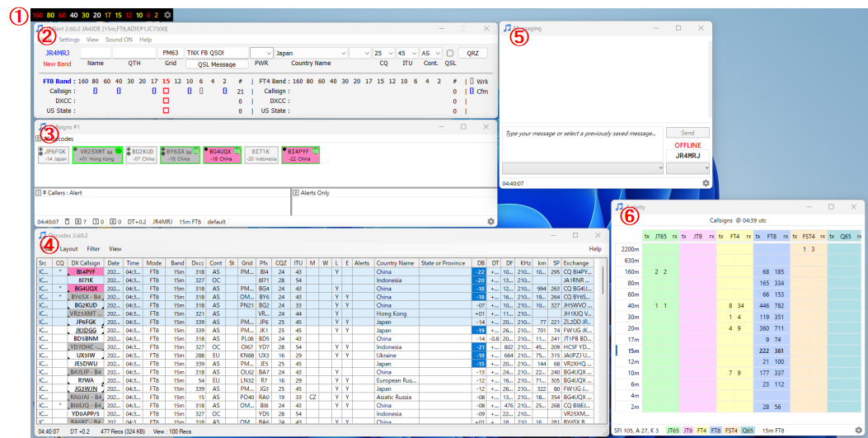This screenshot has width=868, height=438.
Task: Click the Callers Alert panel number icon
Action: pyautogui.click(x=38, y=193)
